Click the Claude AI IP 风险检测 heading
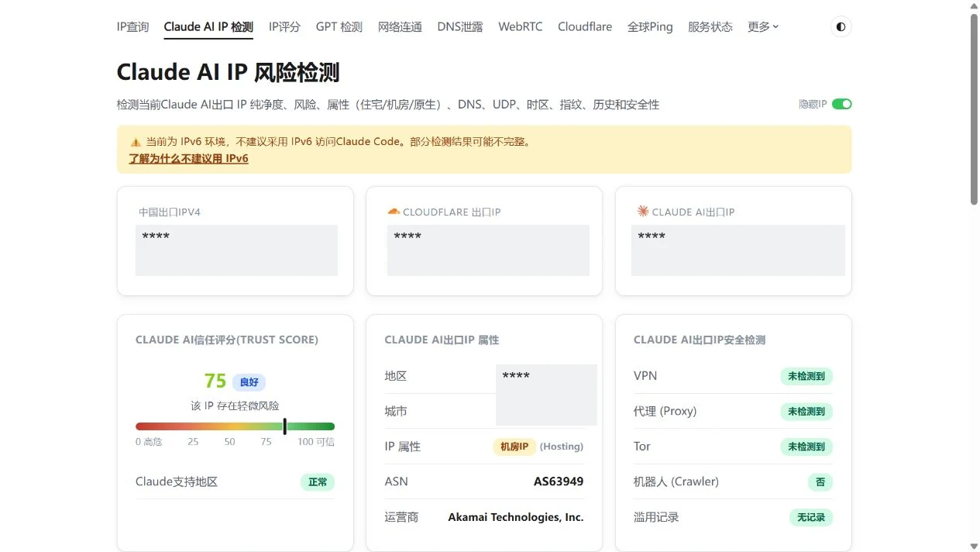The image size is (980, 552). 229,72
